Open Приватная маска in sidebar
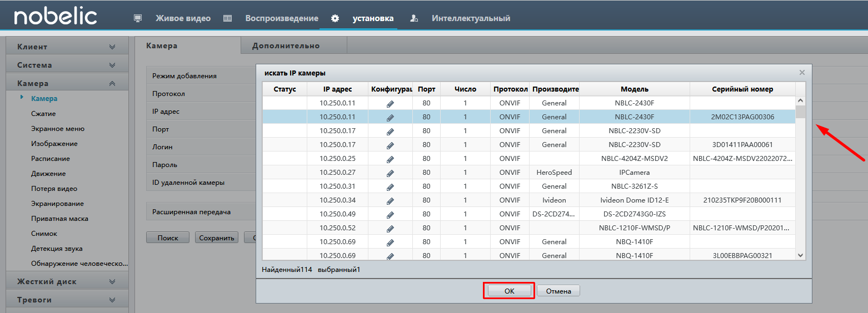The height and width of the screenshot is (313, 868). coord(59,219)
